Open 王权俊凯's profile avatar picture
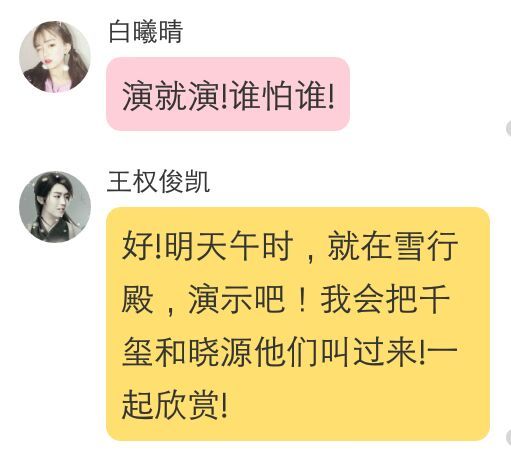511x462 pixels. (55, 207)
